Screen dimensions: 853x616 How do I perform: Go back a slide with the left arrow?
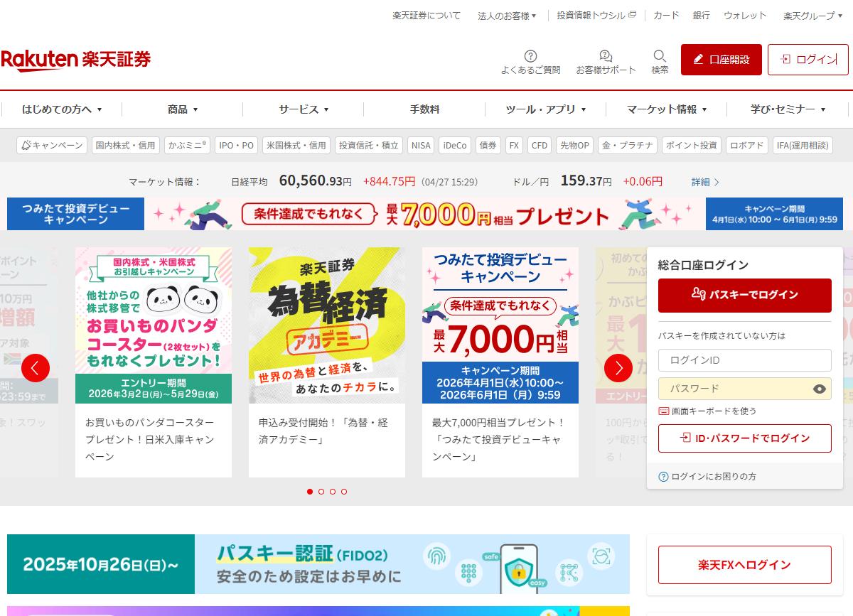coord(36,368)
